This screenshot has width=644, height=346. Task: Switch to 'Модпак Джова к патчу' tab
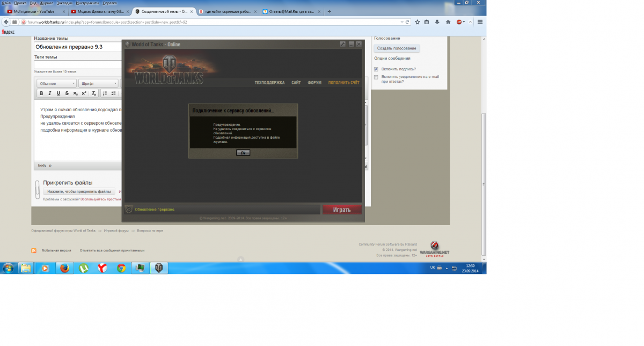pyautogui.click(x=99, y=11)
